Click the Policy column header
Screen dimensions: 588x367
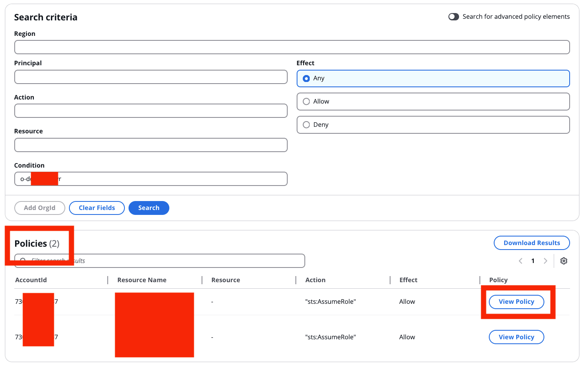coord(498,280)
